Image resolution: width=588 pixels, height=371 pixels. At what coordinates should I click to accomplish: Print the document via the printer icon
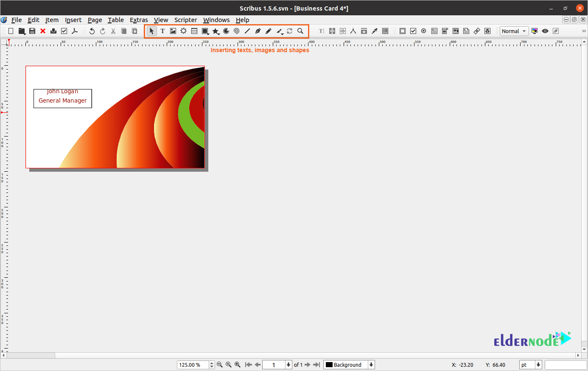(x=53, y=31)
